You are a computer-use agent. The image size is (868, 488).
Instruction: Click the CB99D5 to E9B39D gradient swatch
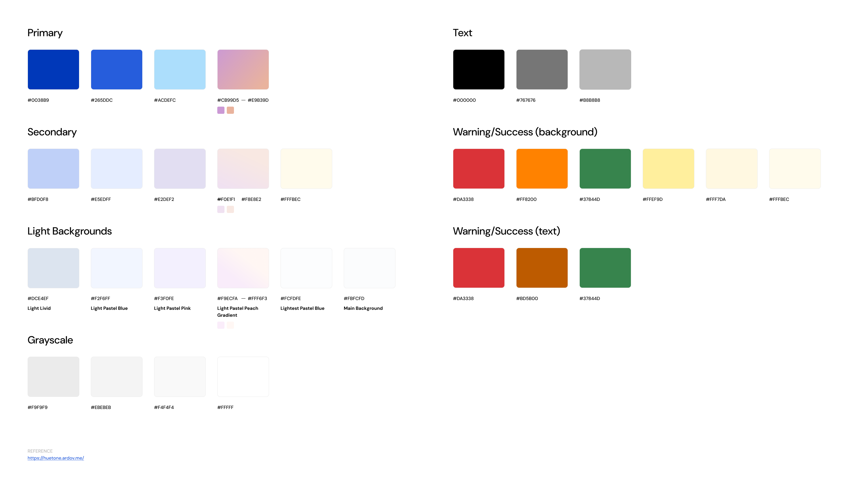243,70
